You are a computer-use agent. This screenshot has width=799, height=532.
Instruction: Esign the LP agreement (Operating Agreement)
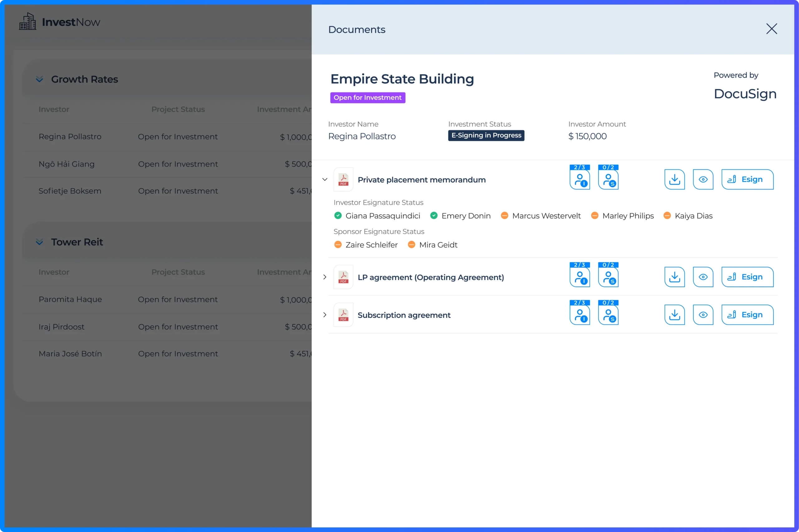pos(748,277)
